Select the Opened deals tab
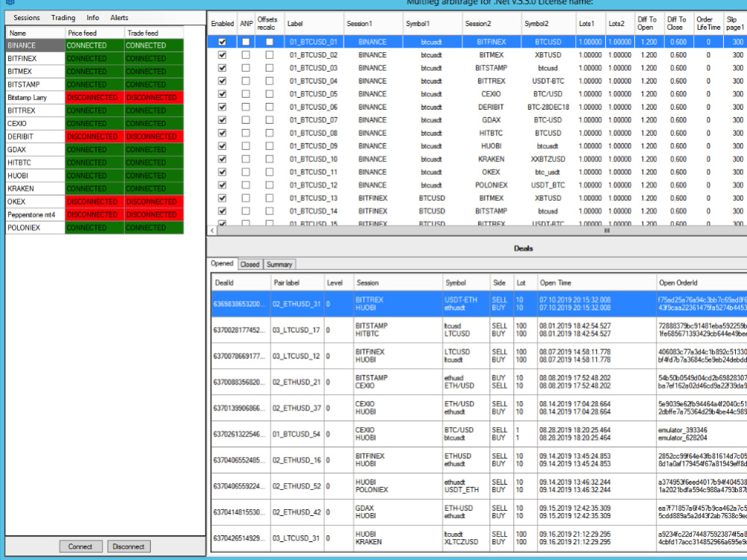 (x=222, y=264)
